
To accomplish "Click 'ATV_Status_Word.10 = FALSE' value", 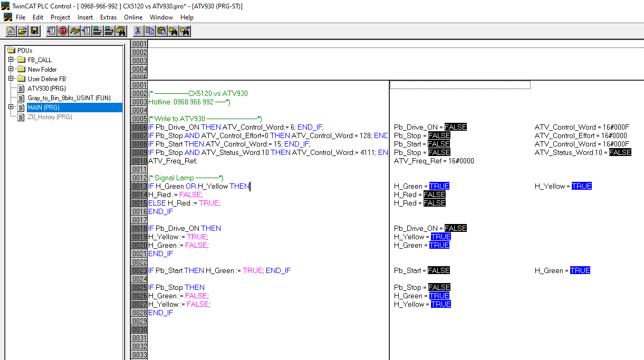I will (583, 152).
